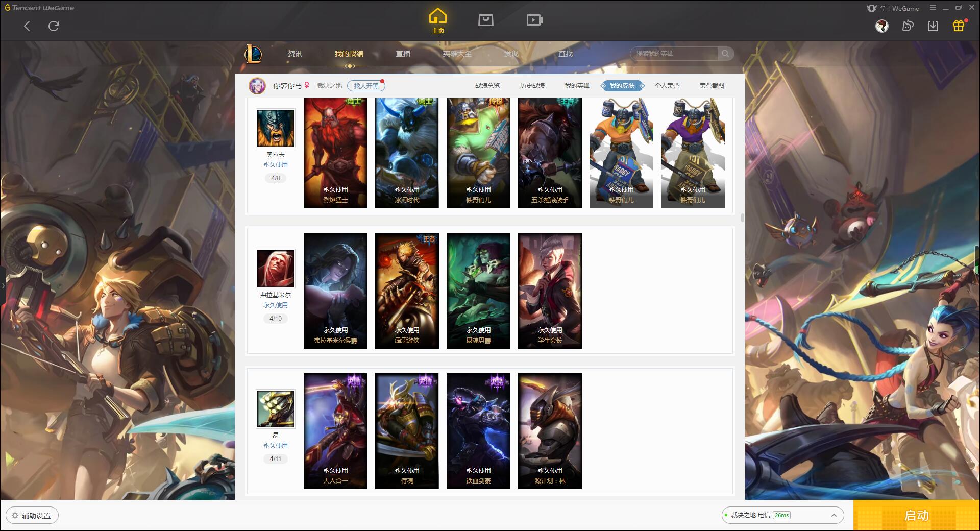Go back with the left arrow icon

(x=27, y=26)
